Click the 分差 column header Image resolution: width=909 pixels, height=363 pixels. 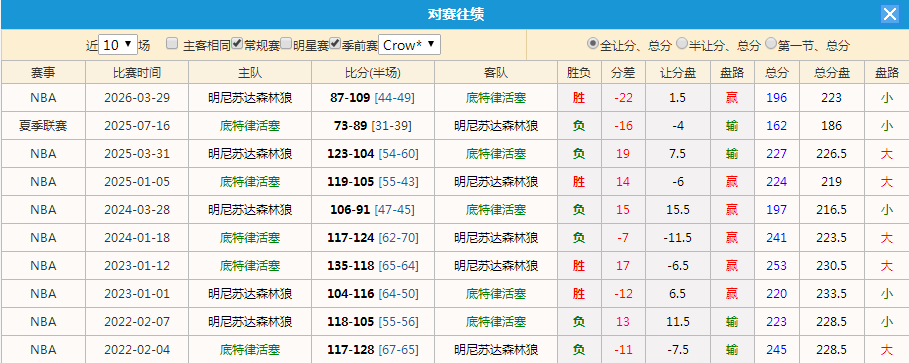[x=623, y=72]
